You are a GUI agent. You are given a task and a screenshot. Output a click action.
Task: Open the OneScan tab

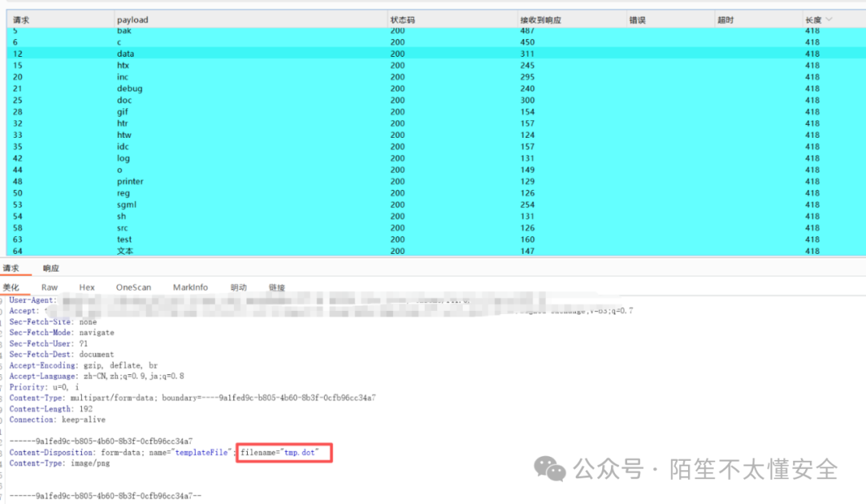(133, 288)
